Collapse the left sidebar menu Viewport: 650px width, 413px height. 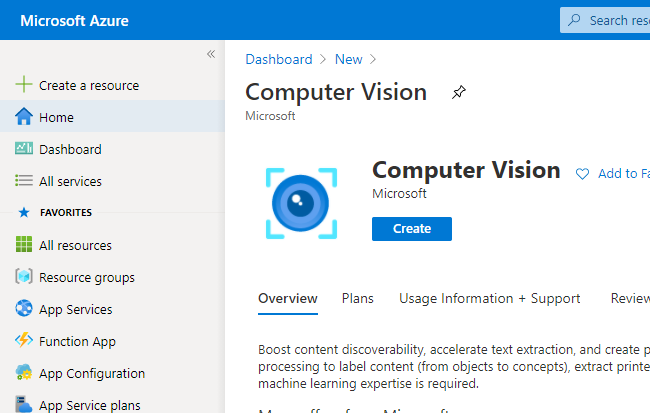[211, 54]
